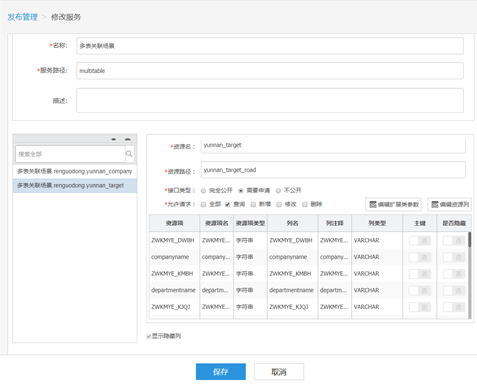This screenshot has width=477, height=390.
Task: Click the 资源项名 column header
Action: coord(217,223)
